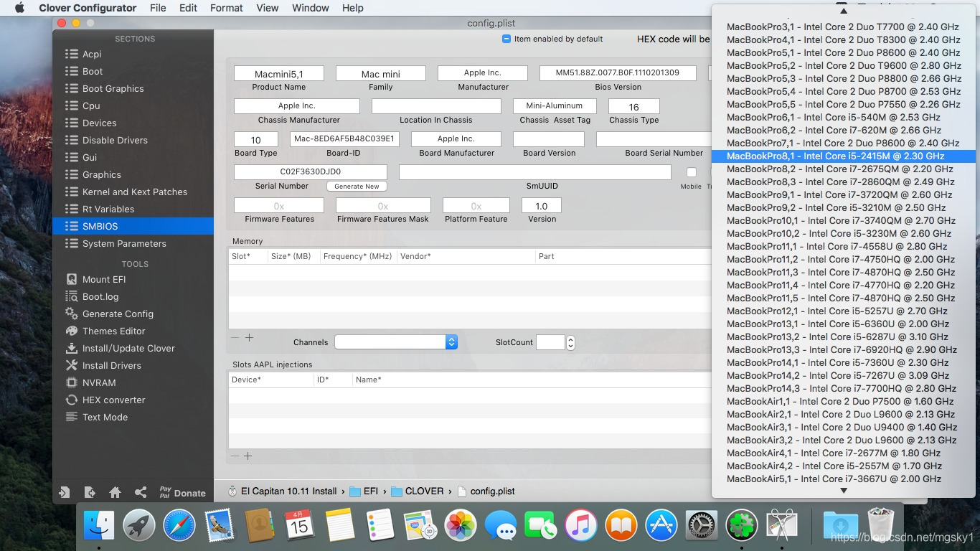Open Finder from the Dock
Viewport: 980px width, 551px height.
pyautogui.click(x=99, y=526)
